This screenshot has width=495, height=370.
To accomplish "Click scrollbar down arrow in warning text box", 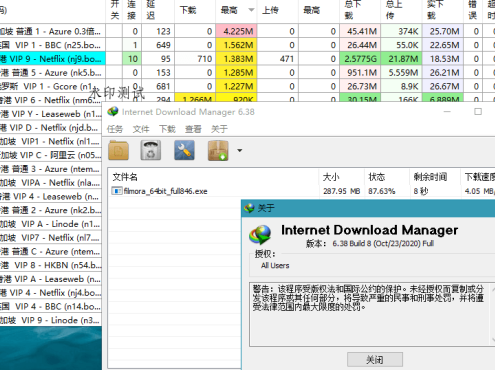I will [x=493, y=341].
